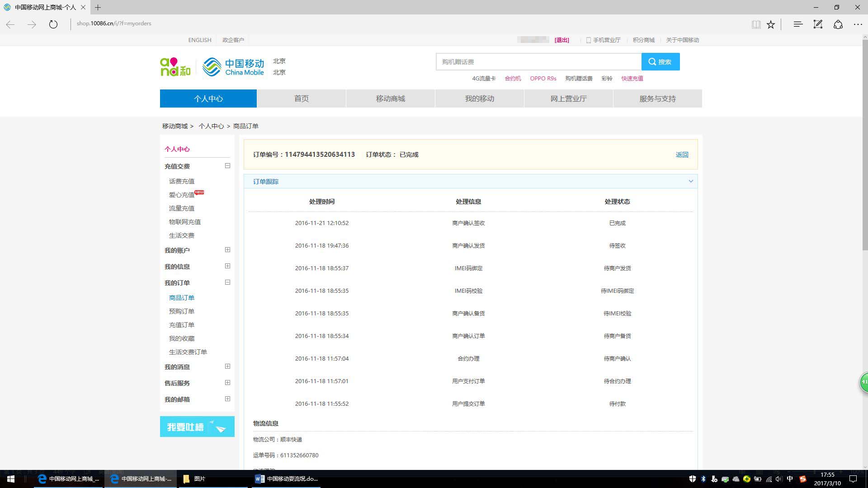Open the action center notification icon
This screenshot has width=868, height=488.
[x=853, y=479]
